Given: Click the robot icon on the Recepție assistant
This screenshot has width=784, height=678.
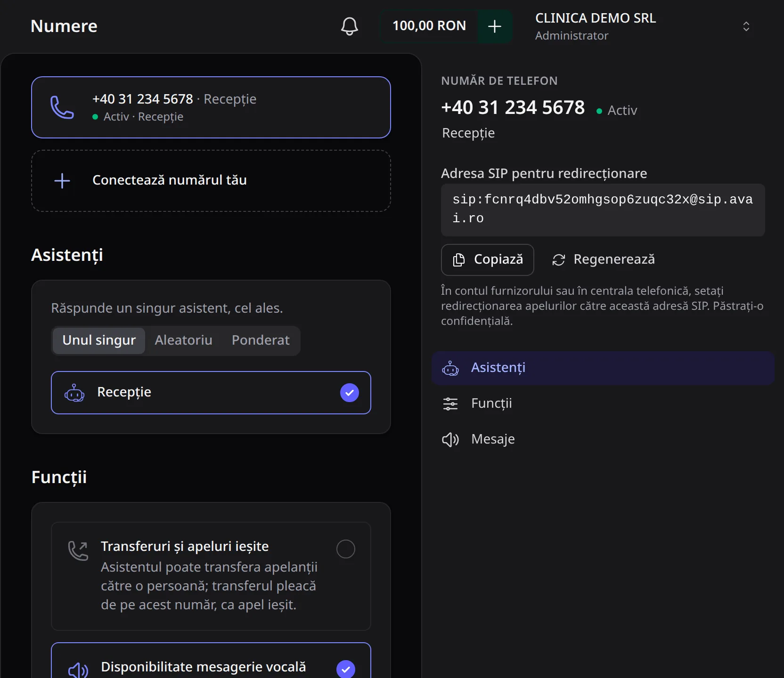Looking at the screenshot, I should coord(74,393).
